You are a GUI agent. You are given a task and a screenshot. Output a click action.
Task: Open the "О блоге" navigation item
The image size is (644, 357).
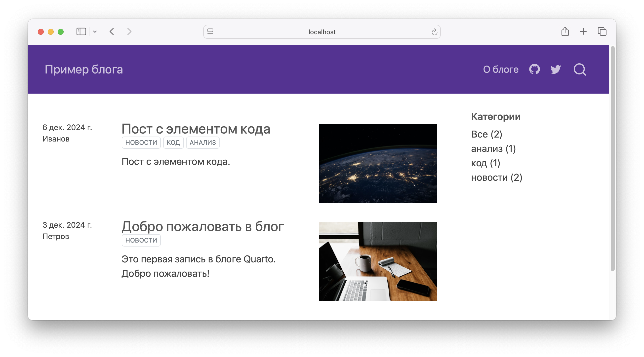point(500,70)
